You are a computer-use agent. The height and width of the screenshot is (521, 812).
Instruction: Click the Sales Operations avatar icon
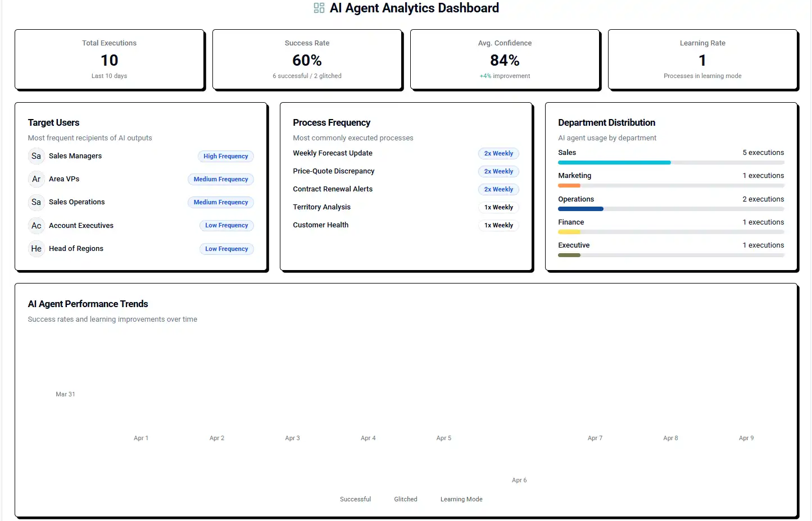tap(37, 202)
